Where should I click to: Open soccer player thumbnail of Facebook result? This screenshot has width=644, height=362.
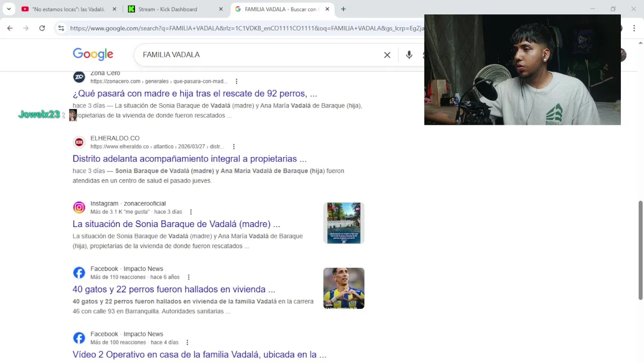click(x=344, y=289)
